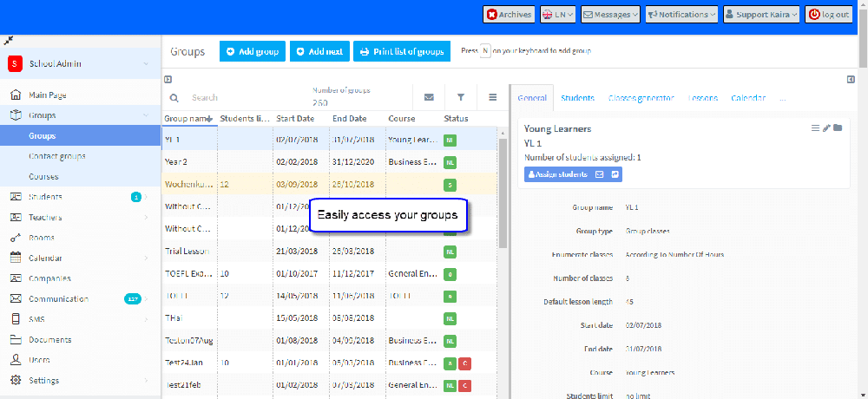The width and height of the screenshot is (868, 399).
Task: Click the Add next button
Action: 319,51
